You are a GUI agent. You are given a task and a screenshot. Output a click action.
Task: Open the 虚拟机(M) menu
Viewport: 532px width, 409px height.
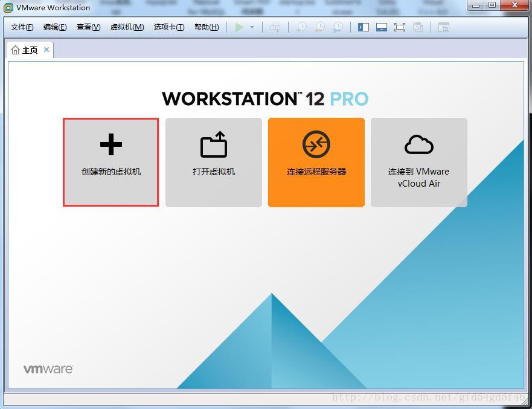point(127,27)
